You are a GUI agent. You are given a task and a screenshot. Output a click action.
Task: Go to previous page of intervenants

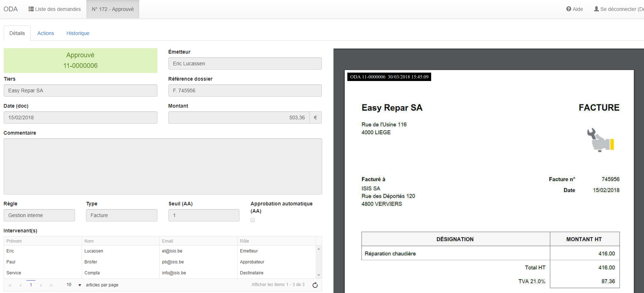[20, 285]
